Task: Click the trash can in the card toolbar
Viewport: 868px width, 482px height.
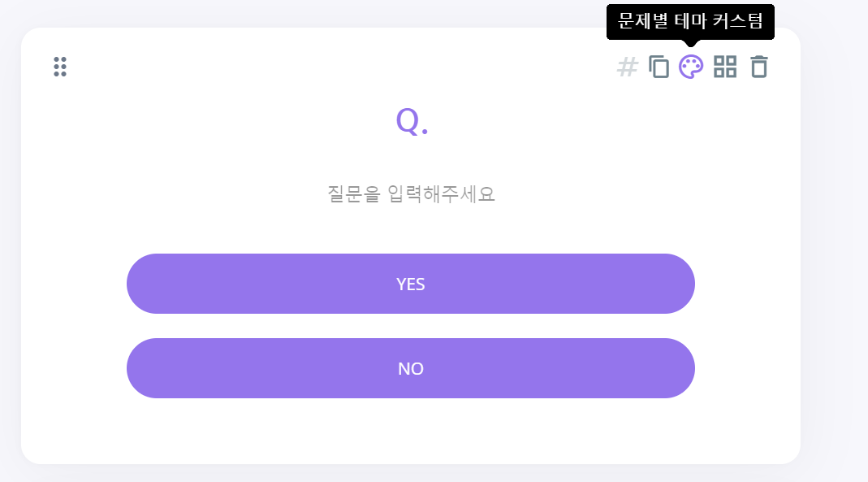Action: [x=759, y=67]
